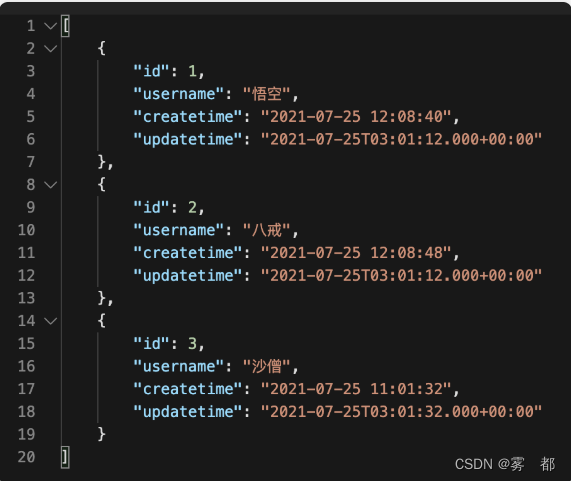
Task: Click line number 10 in the gutter
Action: click(x=27, y=230)
